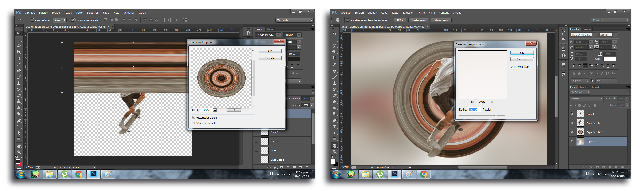Open zoom percentage dropdown in Coordenadas polares preview
This screenshot has width=644, height=191.
[x=215, y=110]
